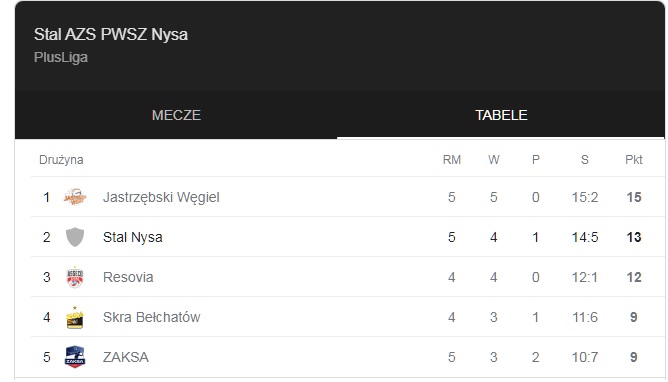Click the Pkt column header

pyautogui.click(x=633, y=160)
